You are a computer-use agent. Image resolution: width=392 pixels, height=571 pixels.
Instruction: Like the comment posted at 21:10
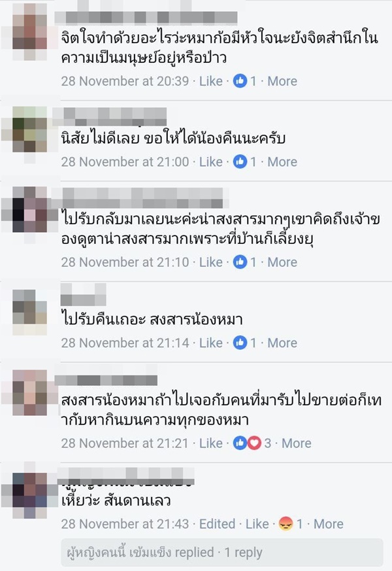coord(211,262)
